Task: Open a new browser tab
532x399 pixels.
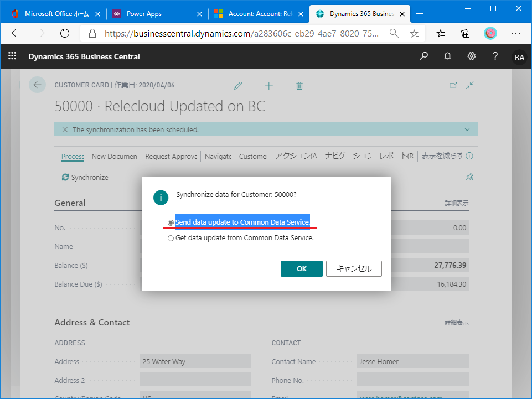Action: click(x=420, y=14)
